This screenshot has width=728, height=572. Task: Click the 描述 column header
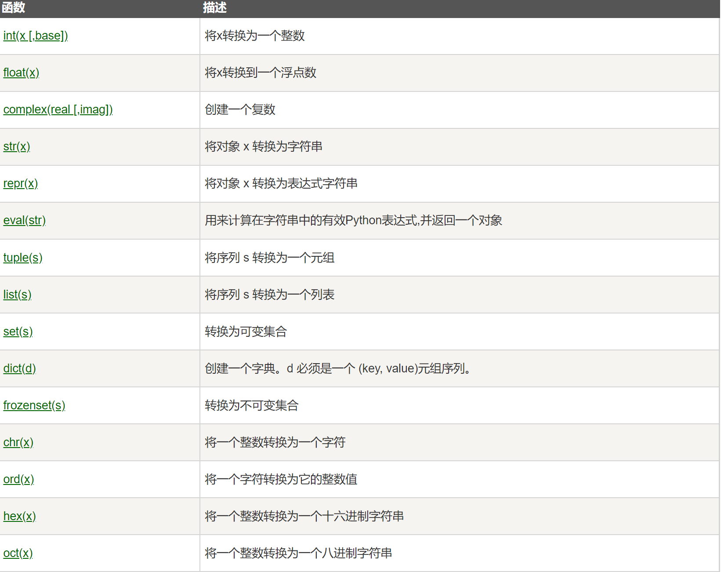(215, 8)
